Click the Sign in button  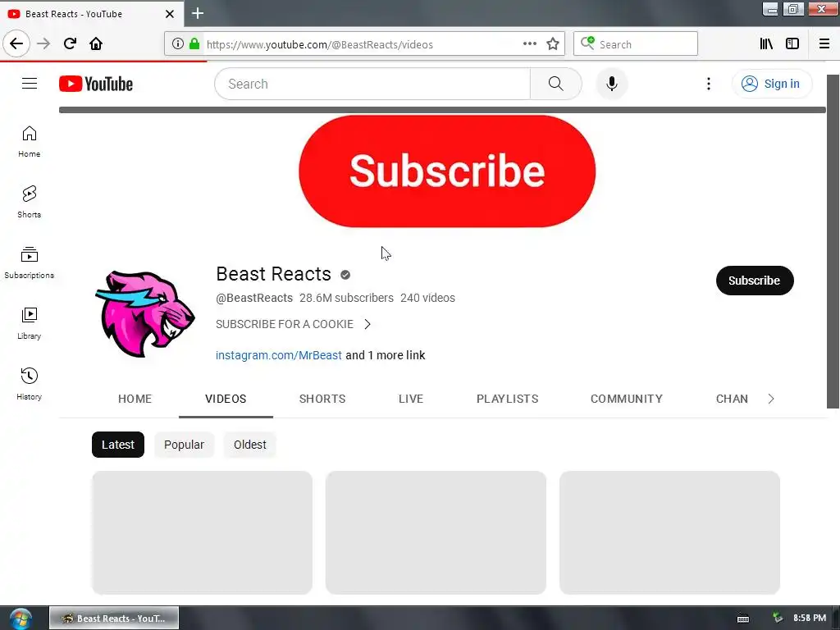pos(771,84)
